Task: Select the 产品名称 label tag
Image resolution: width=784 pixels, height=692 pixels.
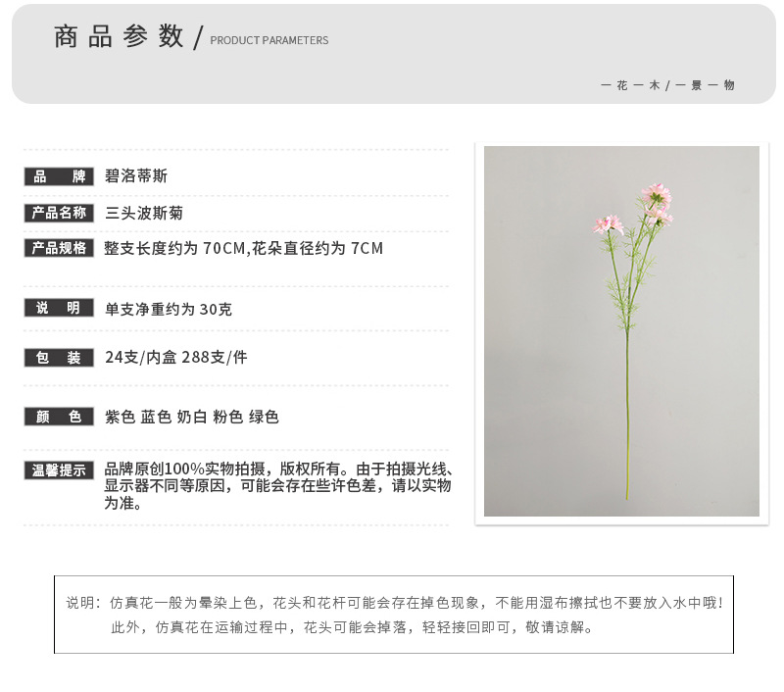Action: point(59,213)
